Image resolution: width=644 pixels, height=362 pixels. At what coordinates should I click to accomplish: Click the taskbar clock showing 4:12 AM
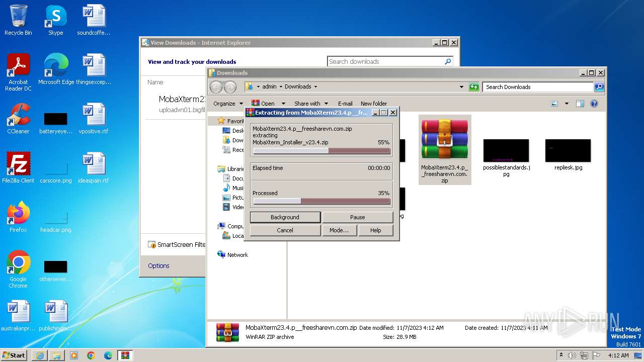(618, 355)
